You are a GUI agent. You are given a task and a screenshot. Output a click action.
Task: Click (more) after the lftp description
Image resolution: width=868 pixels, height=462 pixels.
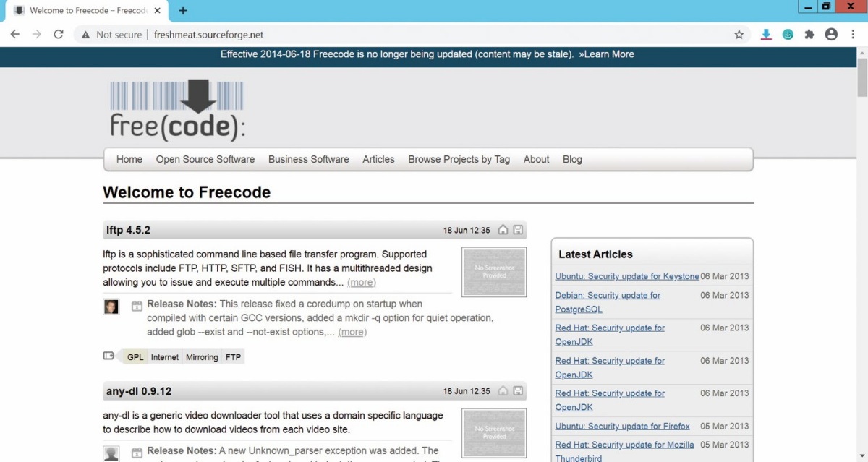(362, 282)
